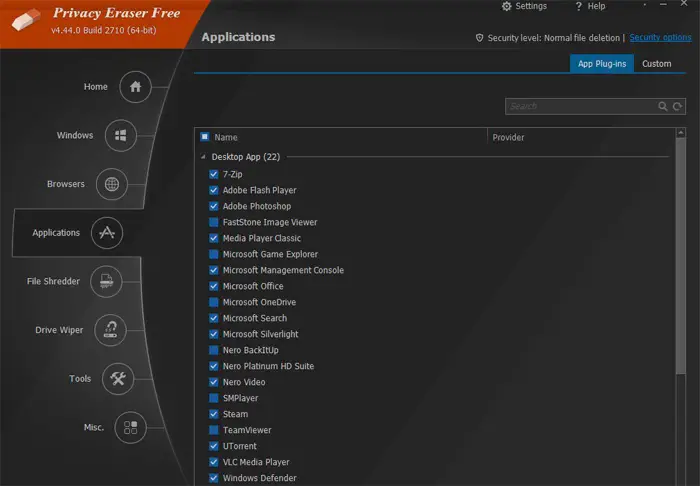Open the File Shredder icon
Screen dimensions: 700x486
pos(106,281)
